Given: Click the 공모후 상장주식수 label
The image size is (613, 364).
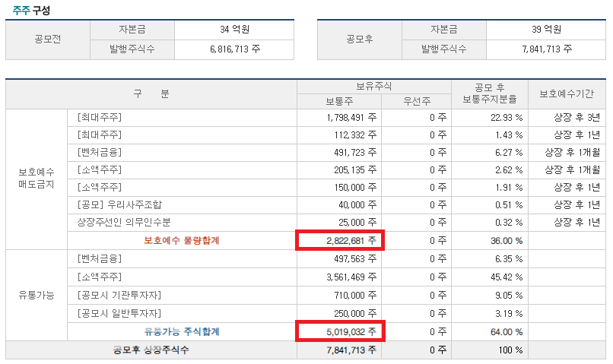Looking at the screenshot, I should click(151, 350).
